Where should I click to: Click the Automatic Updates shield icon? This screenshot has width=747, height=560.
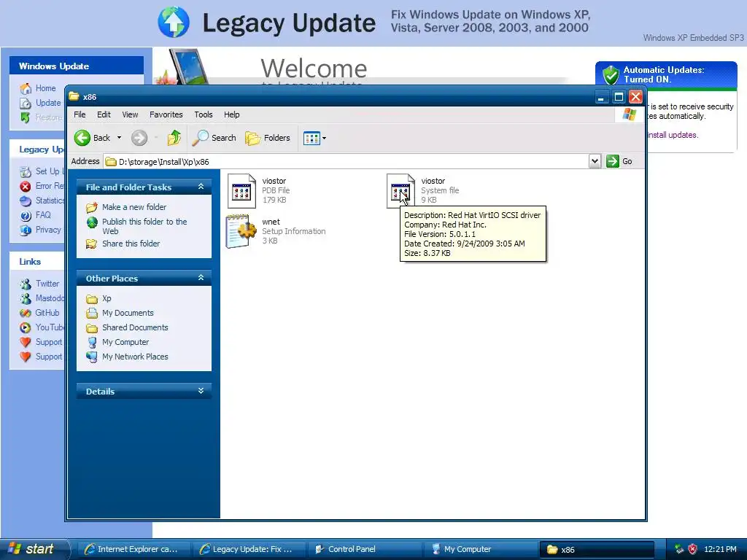click(x=611, y=75)
